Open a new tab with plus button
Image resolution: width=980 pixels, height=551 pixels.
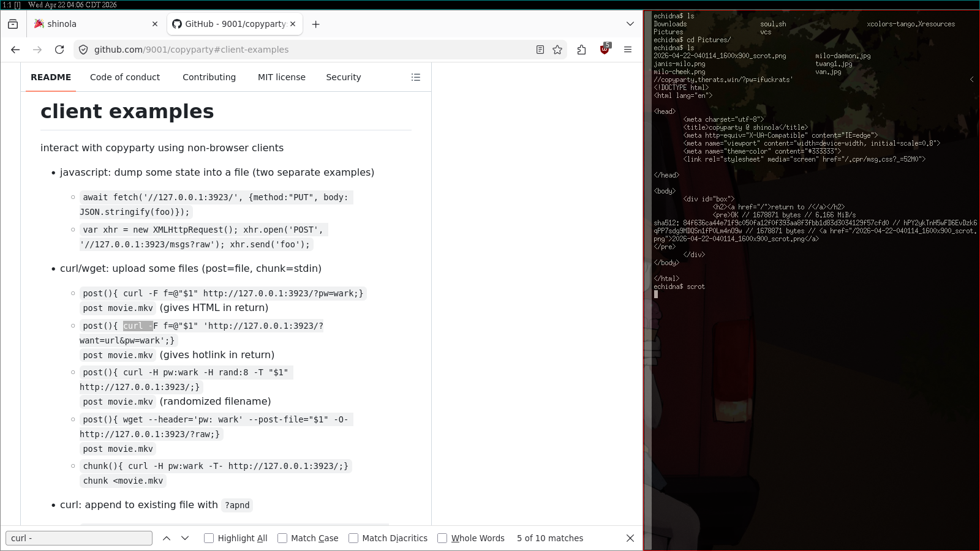pos(315,24)
